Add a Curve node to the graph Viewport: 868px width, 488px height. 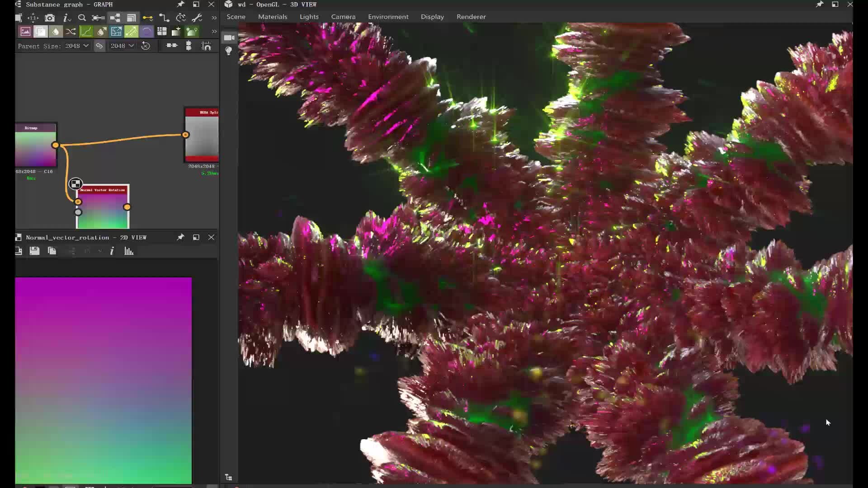(86, 31)
